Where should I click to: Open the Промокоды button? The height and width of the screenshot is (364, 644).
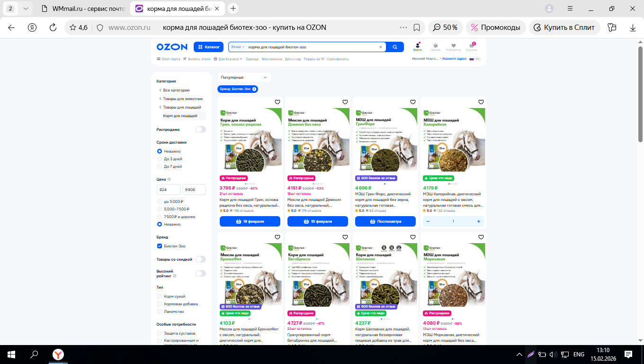click(496, 27)
